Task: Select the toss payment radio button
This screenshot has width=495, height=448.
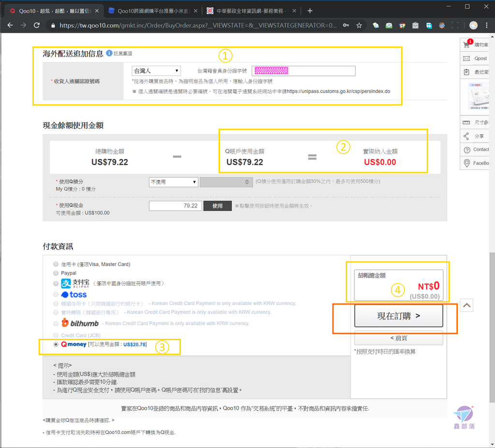Action: click(56, 294)
